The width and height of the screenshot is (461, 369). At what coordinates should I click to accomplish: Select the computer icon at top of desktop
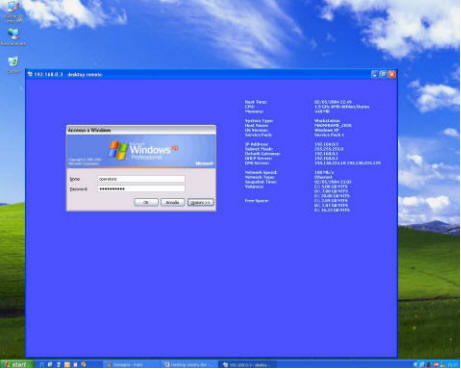13,12
